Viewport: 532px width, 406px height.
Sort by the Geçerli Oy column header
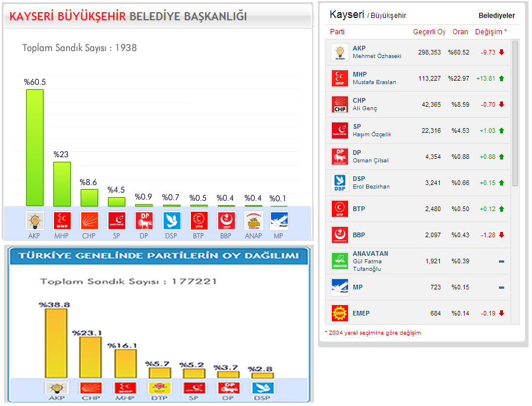(429, 32)
